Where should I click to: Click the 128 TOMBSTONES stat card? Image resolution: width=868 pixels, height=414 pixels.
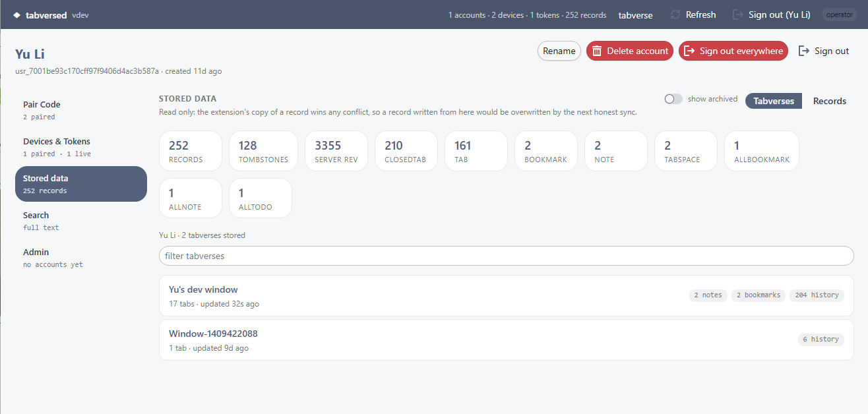tap(263, 151)
